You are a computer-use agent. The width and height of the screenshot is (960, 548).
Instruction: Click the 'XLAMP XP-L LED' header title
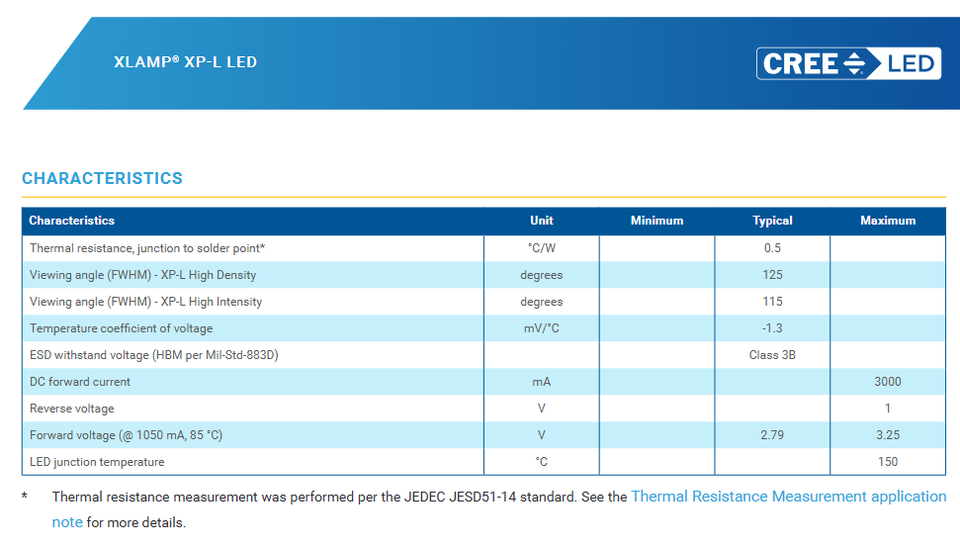point(185,62)
